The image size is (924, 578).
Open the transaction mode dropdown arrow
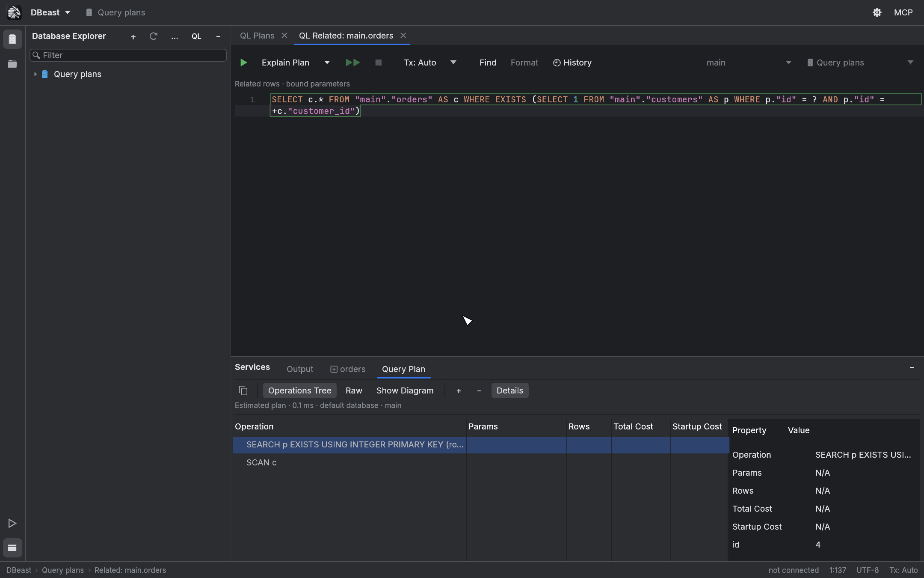(x=453, y=63)
